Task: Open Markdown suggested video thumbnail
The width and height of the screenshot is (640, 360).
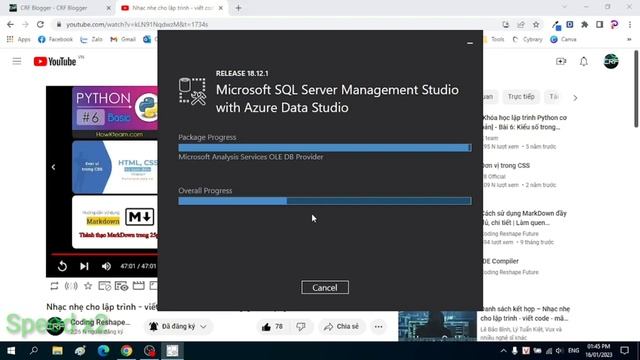Action: point(115,222)
